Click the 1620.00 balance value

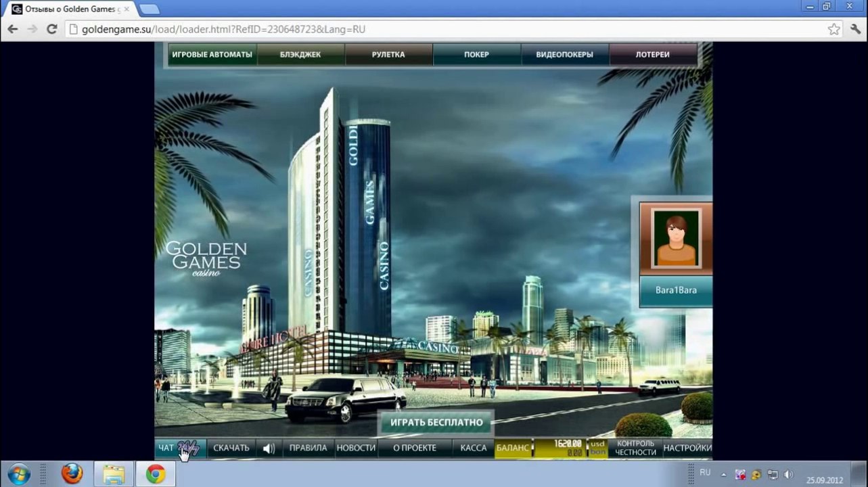[x=568, y=444]
